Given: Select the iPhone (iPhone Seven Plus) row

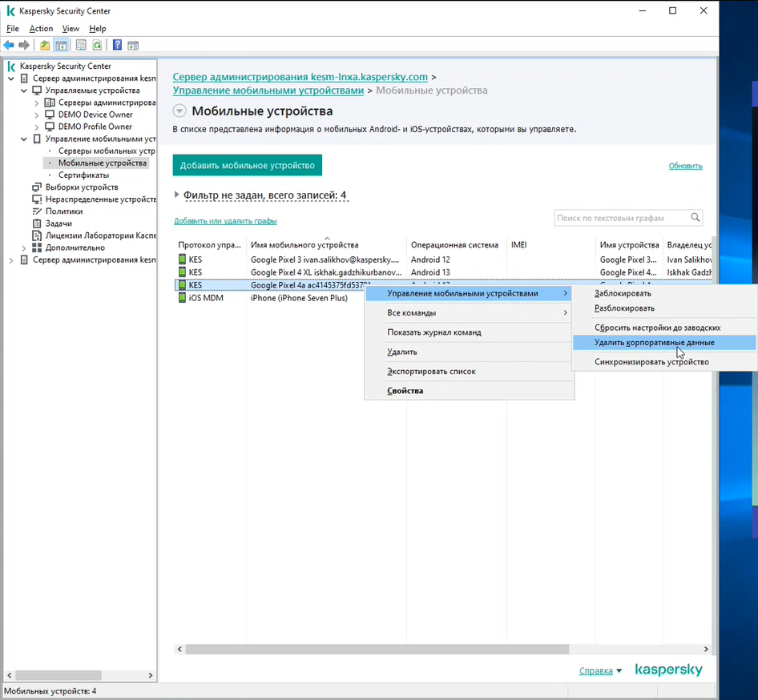Looking at the screenshot, I should click(299, 298).
